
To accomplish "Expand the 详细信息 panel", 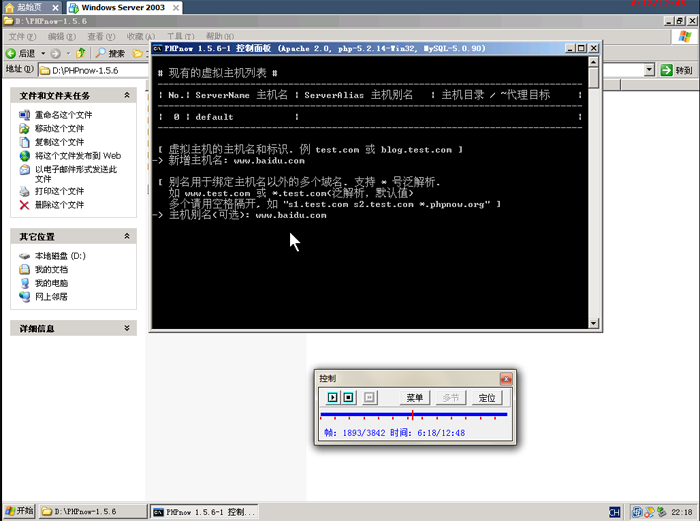I will pos(127,328).
